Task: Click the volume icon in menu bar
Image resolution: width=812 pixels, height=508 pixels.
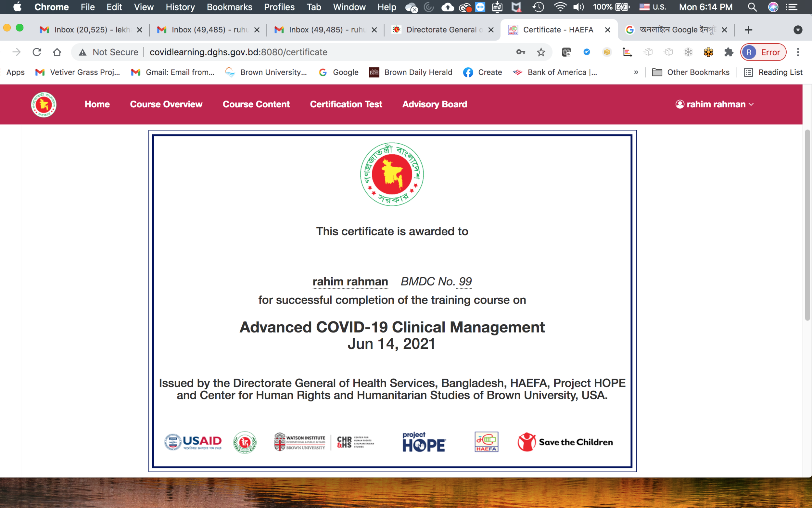Action: point(578,7)
